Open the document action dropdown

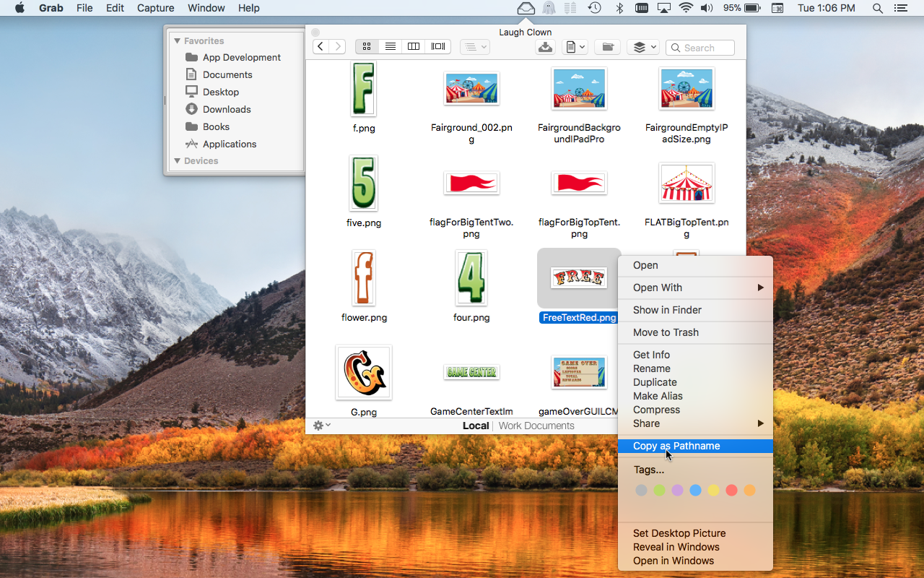(575, 47)
